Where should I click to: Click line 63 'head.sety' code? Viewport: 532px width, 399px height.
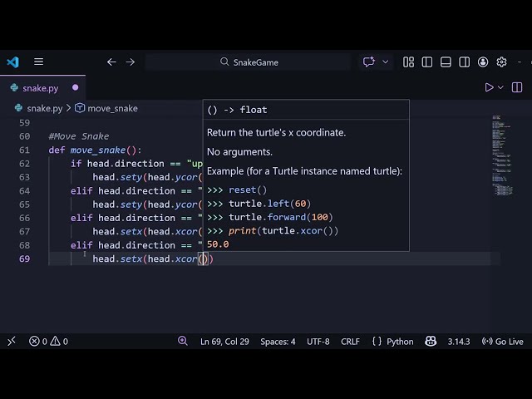point(148,177)
